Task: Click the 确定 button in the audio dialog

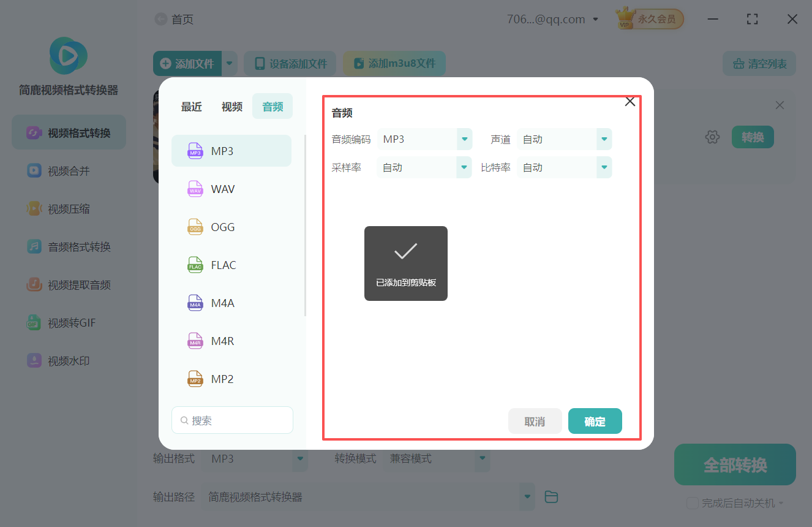Action: coord(595,421)
